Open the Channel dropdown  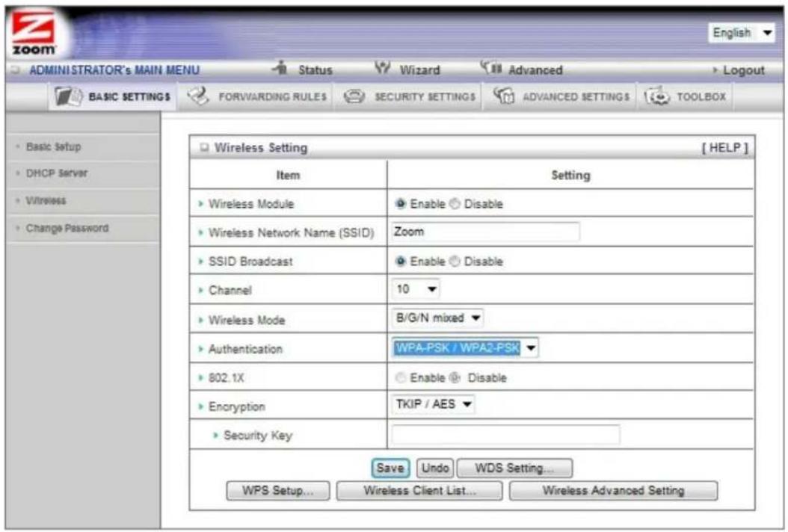[415, 289]
